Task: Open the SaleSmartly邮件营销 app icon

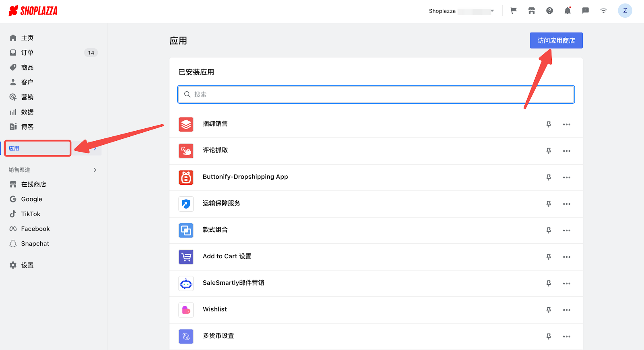Action: (186, 284)
